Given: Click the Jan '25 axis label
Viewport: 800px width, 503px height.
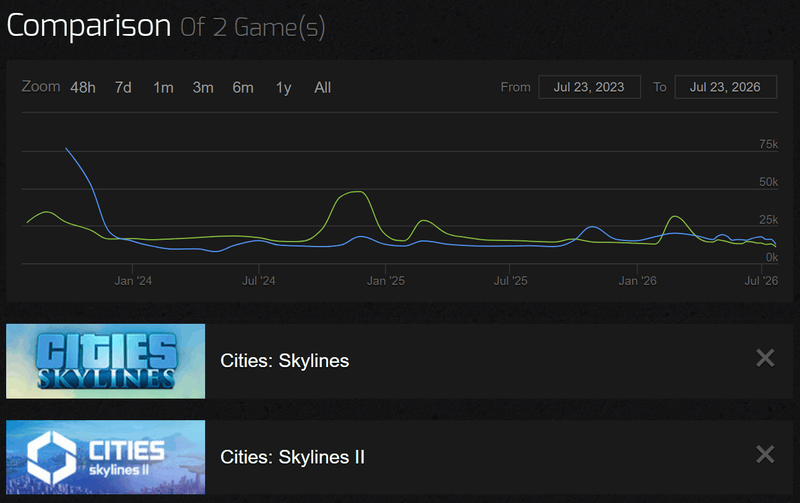Looking at the screenshot, I should (x=386, y=281).
